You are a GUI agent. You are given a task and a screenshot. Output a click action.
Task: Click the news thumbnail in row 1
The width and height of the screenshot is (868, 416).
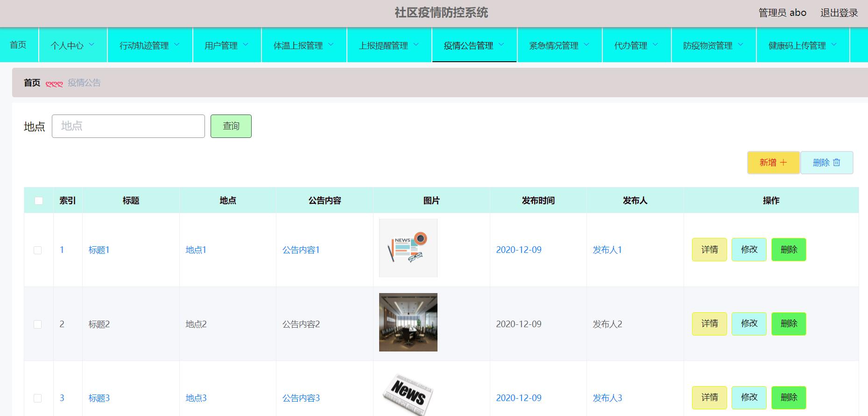408,248
